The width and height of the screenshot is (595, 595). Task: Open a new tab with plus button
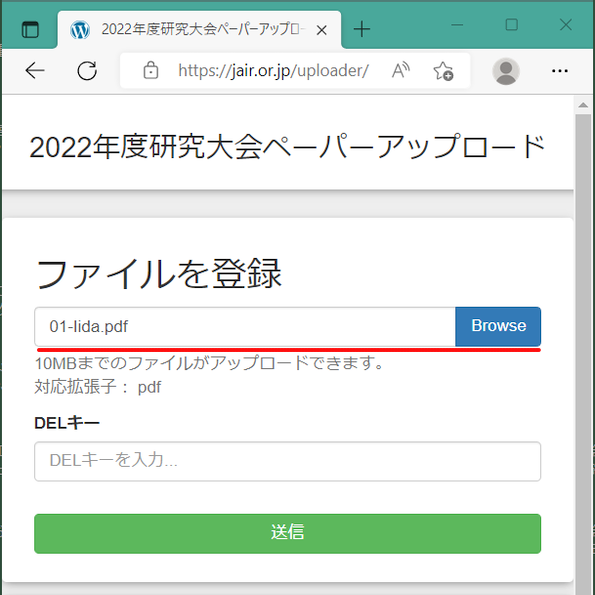coord(362,29)
